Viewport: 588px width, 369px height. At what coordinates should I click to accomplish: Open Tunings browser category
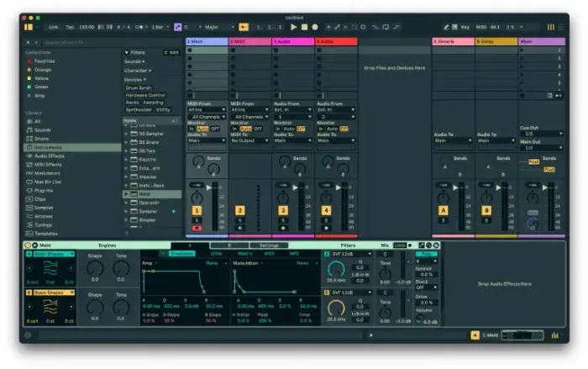pyautogui.click(x=72, y=225)
